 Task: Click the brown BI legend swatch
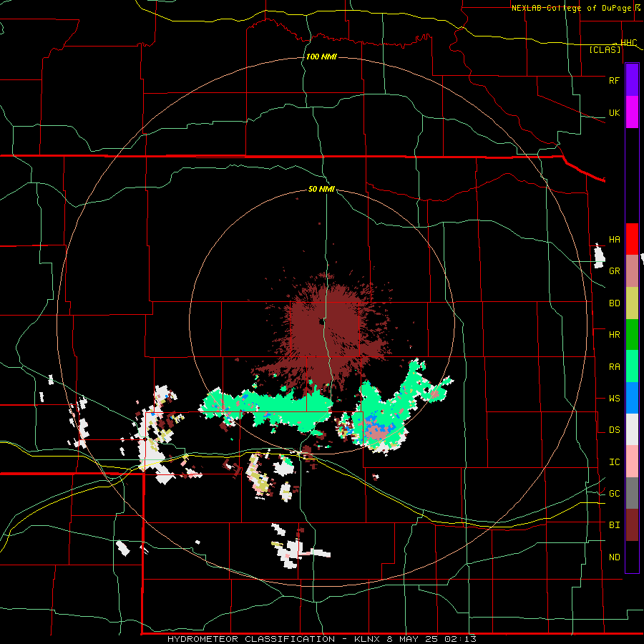(632, 525)
